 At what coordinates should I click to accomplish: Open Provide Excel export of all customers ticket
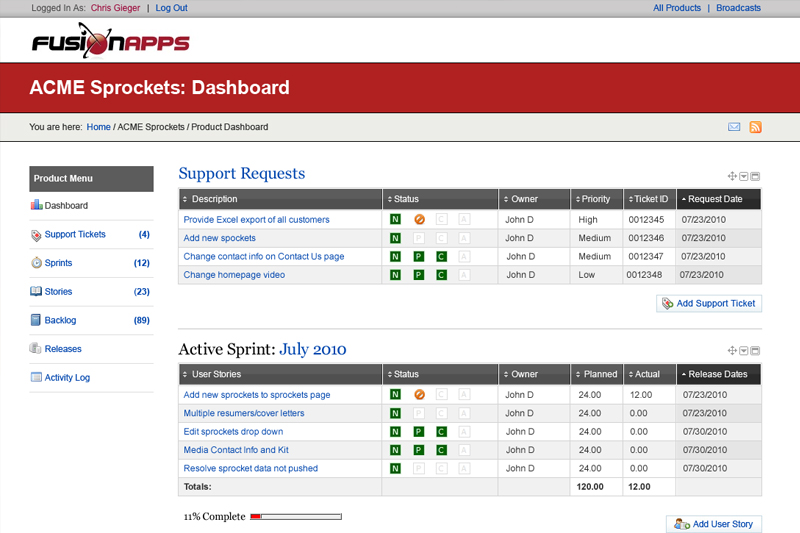pos(257,220)
